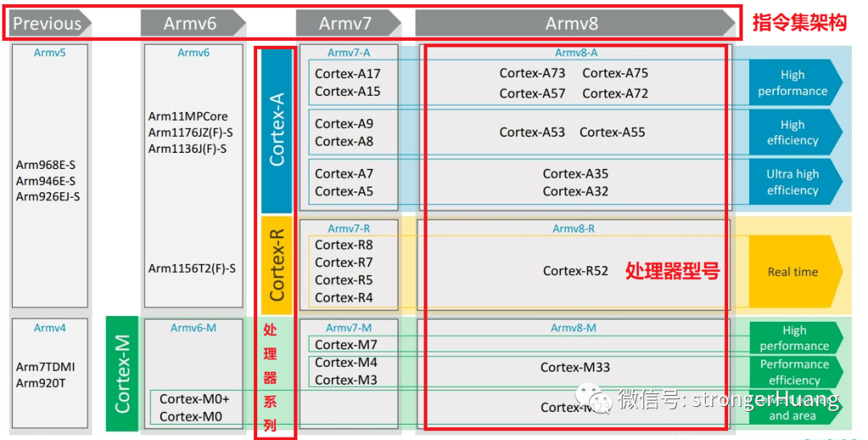This screenshot has width=868, height=440.
Task: Click the gray Armv6 header arrow
Action: pos(191,23)
